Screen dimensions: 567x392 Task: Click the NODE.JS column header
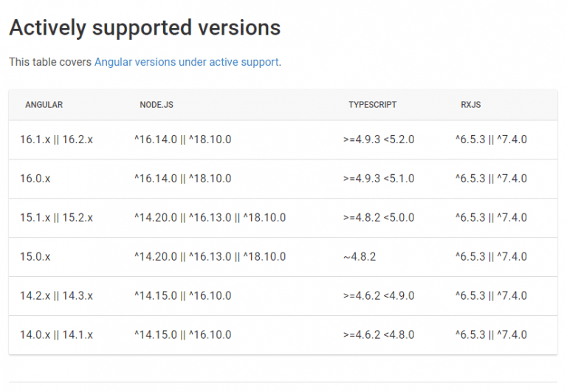click(x=157, y=105)
